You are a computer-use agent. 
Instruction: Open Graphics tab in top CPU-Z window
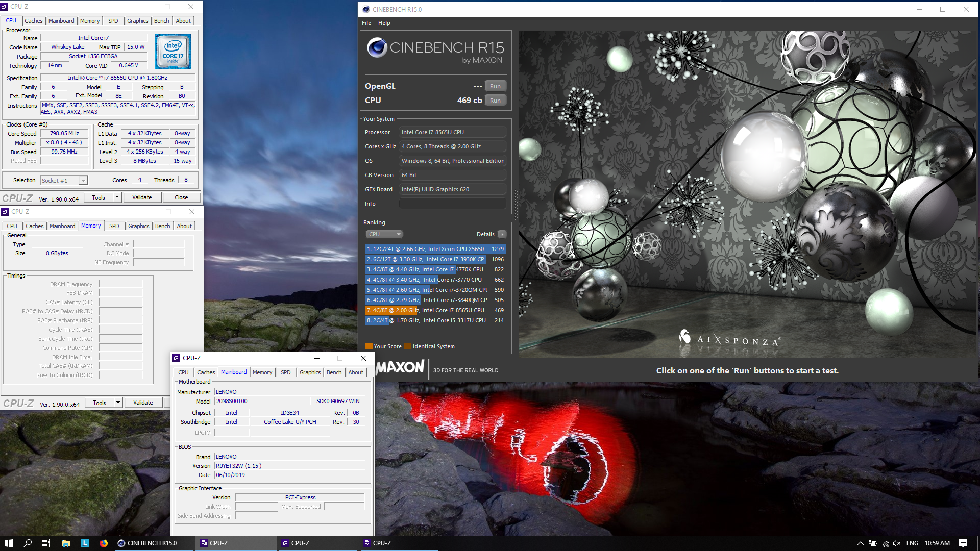coord(138,21)
